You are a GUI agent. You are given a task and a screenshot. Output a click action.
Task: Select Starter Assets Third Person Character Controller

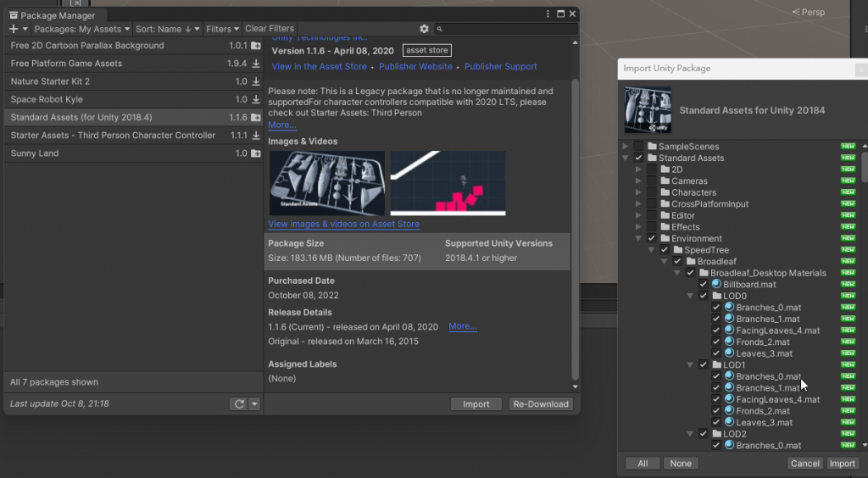(x=133, y=136)
